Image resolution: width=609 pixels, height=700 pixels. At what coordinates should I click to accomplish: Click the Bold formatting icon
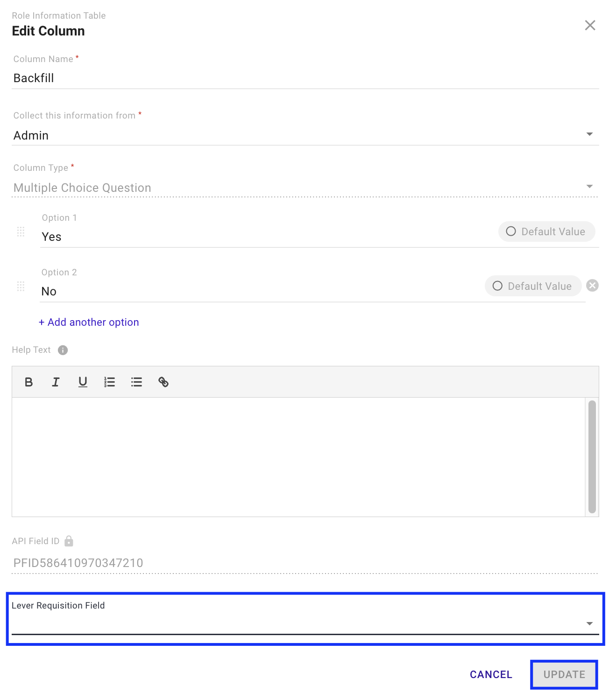click(28, 382)
